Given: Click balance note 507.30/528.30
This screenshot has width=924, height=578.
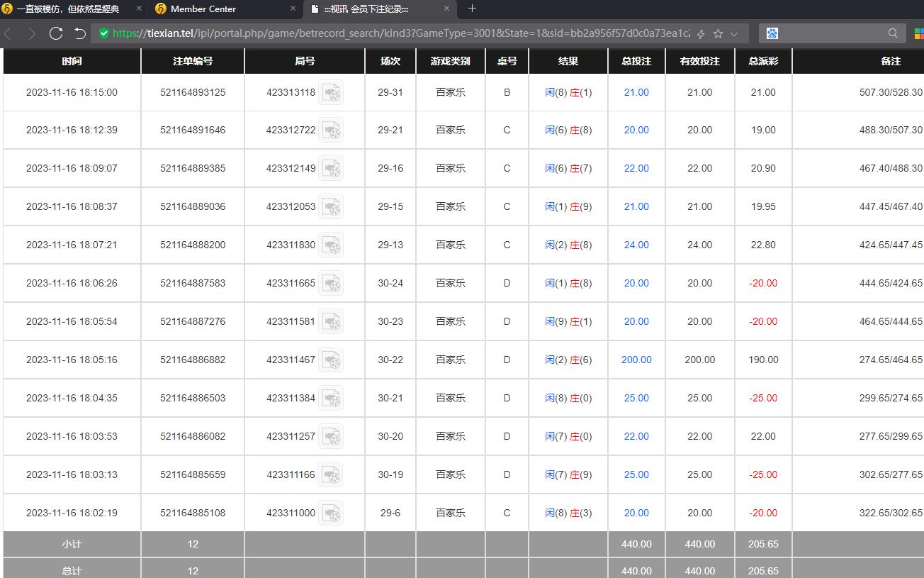Looking at the screenshot, I should click(x=891, y=92).
